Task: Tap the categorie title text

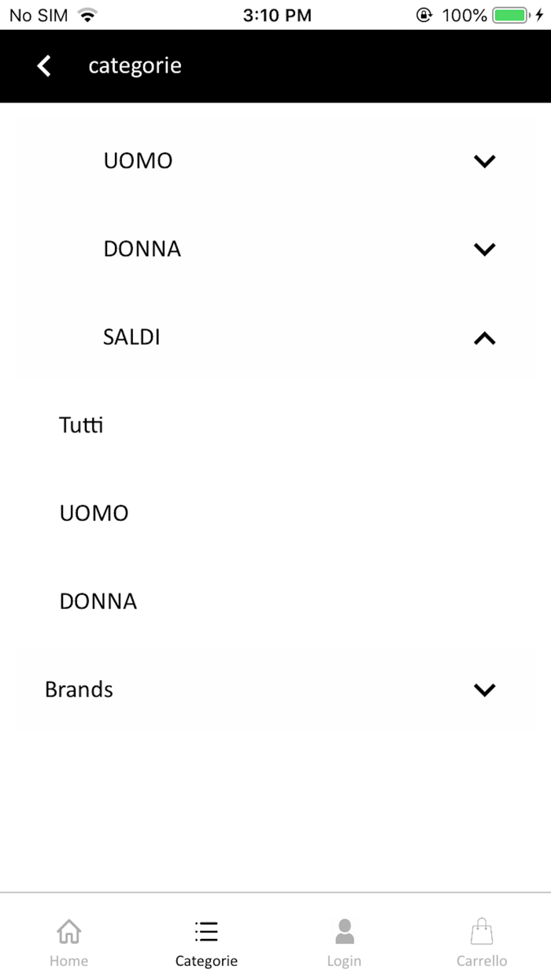Action: click(135, 66)
